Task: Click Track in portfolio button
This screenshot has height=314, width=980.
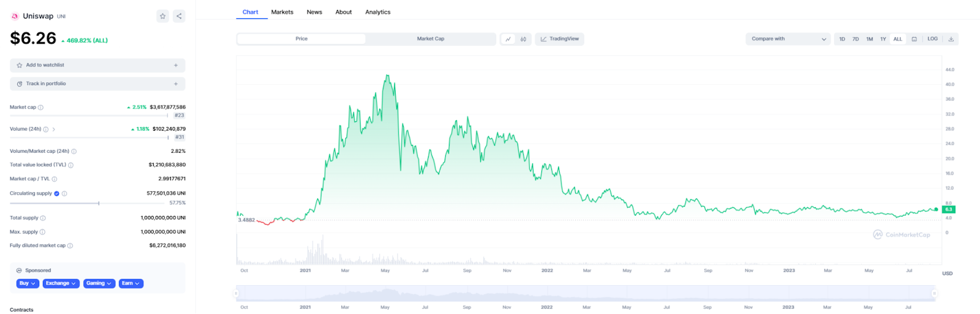Action: tap(97, 83)
